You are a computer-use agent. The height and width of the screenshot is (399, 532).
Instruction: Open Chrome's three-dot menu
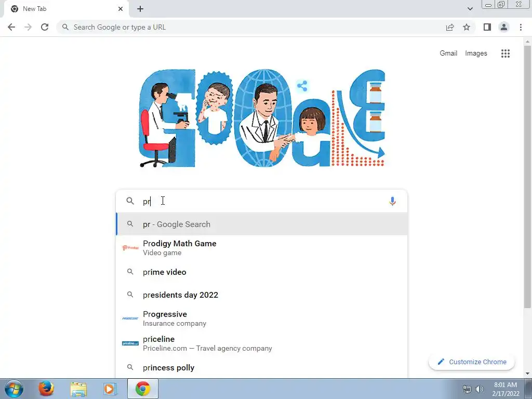point(521,27)
